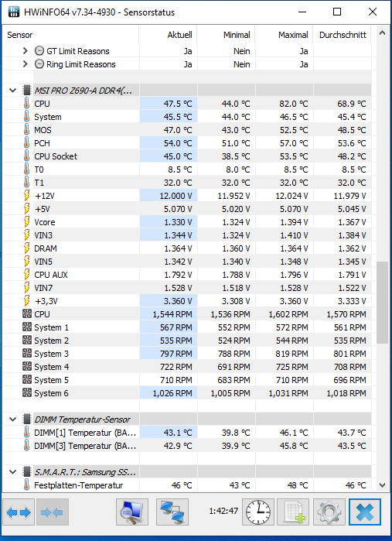The height and width of the screenshot is (541, 392).
Task: Click the collapse-view inward arrows icon
Action: point(52,512)
